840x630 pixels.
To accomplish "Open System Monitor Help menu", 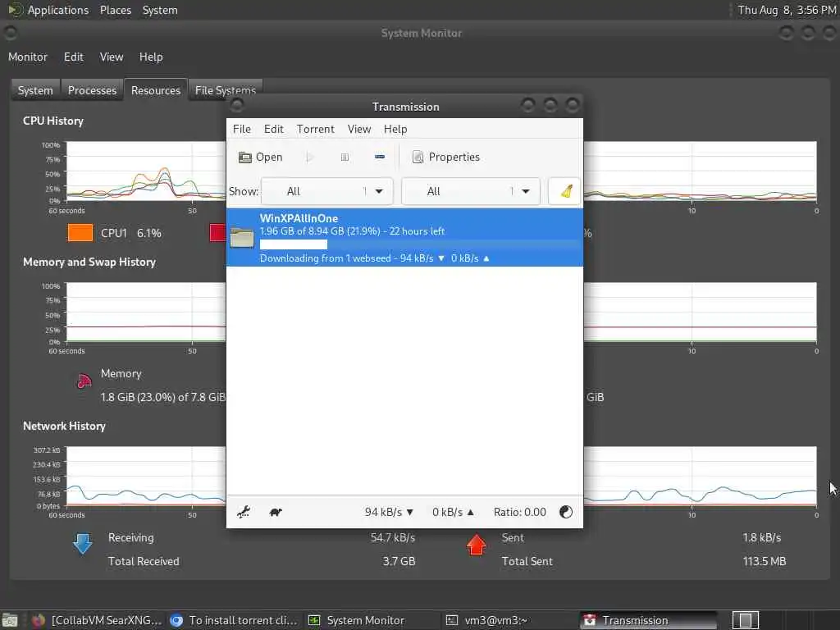I will [151, 57].
